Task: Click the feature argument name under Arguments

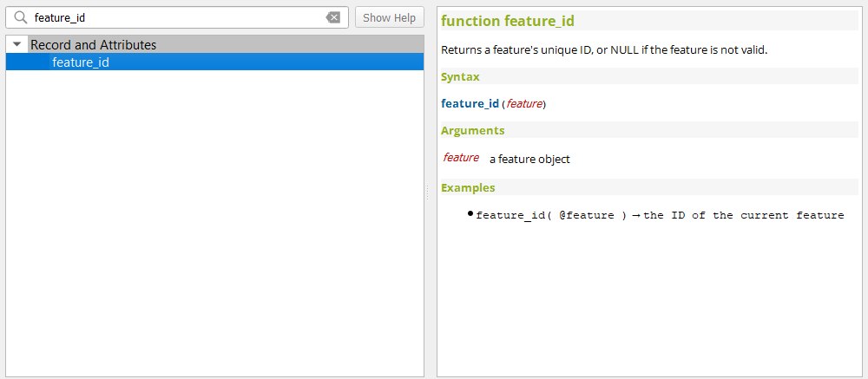Action: tap(461, 158)
